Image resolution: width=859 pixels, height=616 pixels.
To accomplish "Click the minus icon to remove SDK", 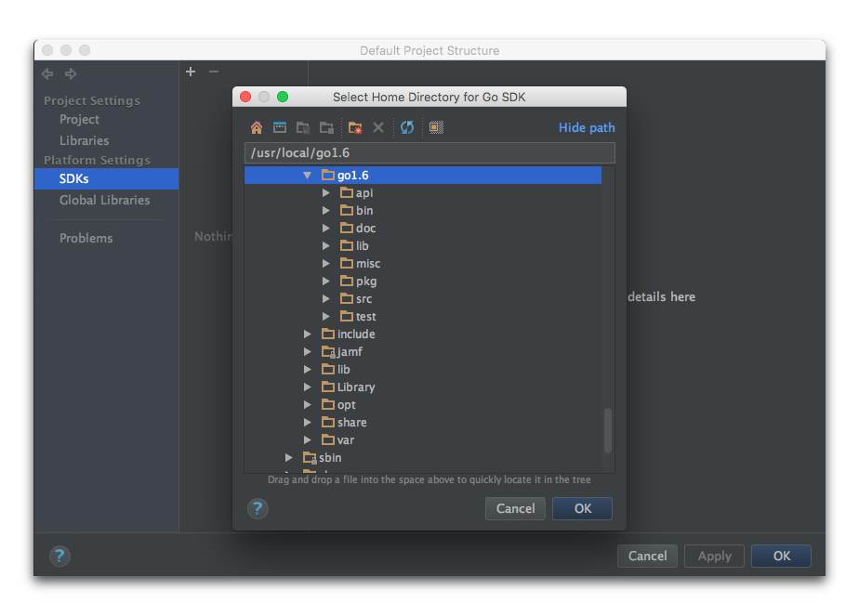I will (x=214, y=72).
